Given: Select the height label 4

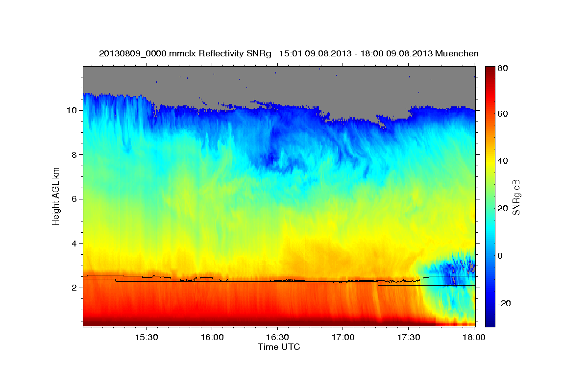Looking at the screenshot, I should pos(74,243).
